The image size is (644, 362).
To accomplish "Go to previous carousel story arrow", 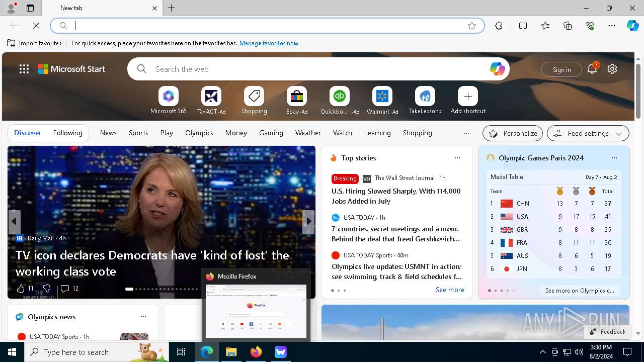I will point(14,222).
